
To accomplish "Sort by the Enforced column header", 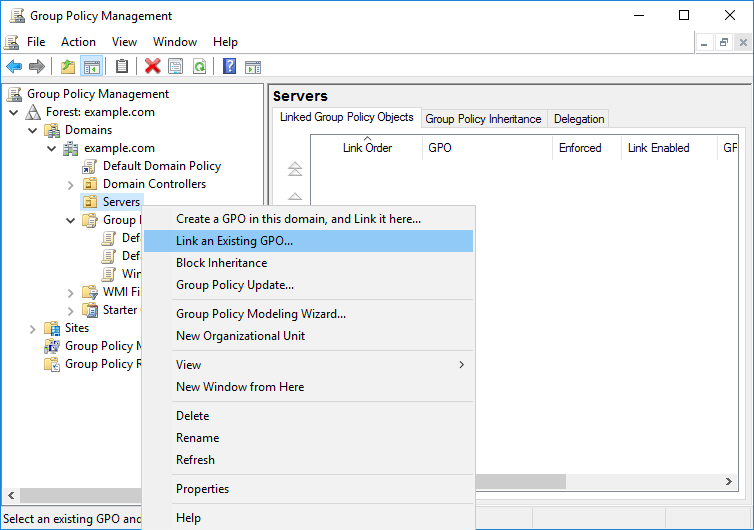I will tap(587, 148).
